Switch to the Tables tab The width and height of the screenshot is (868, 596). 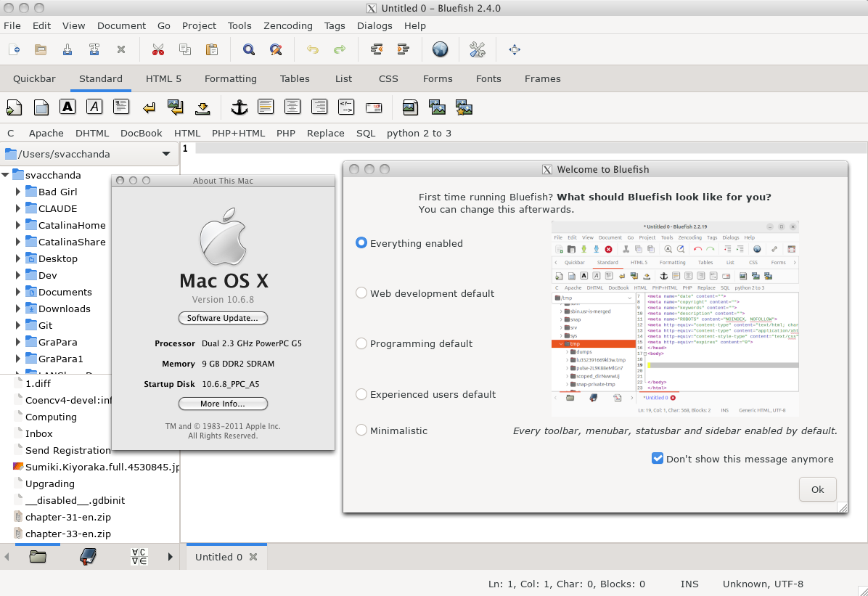coord(295,78)
